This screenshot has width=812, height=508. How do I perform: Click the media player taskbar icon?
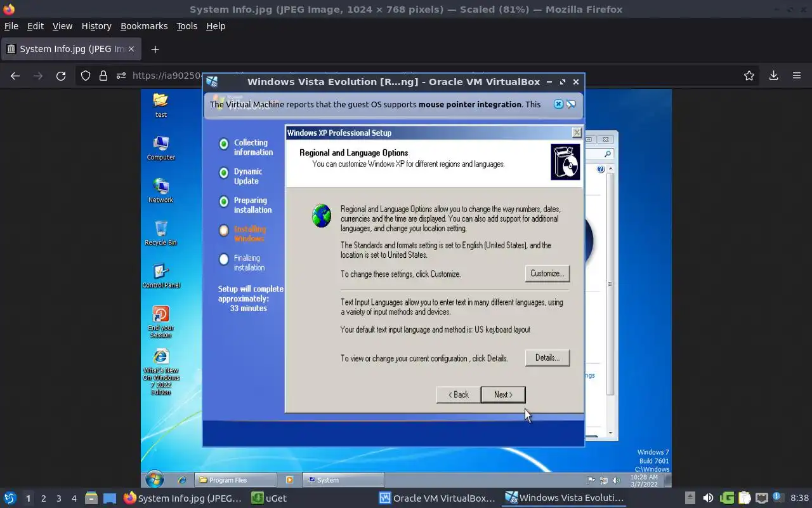pyautogui.click(x=289, y=480)
